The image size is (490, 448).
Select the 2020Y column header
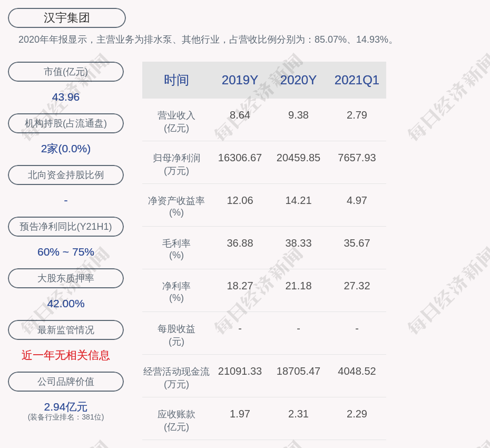point(298,80)
